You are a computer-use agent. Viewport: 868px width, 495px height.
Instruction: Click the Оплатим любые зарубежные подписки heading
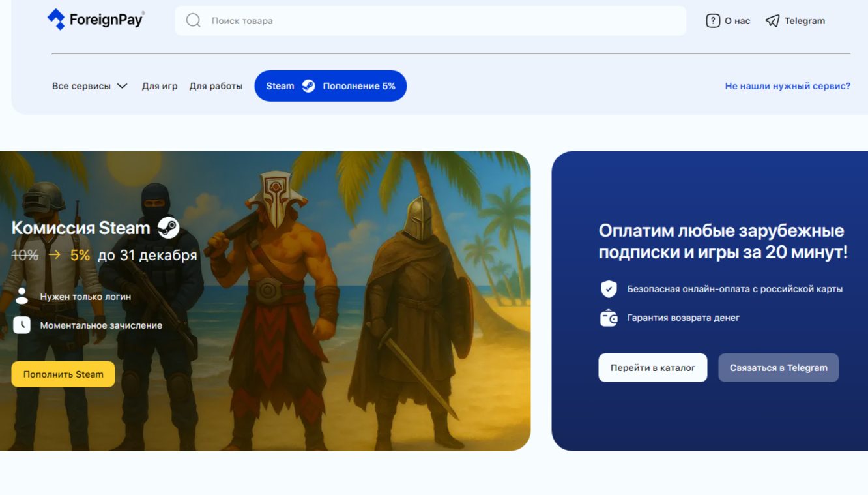723,241
